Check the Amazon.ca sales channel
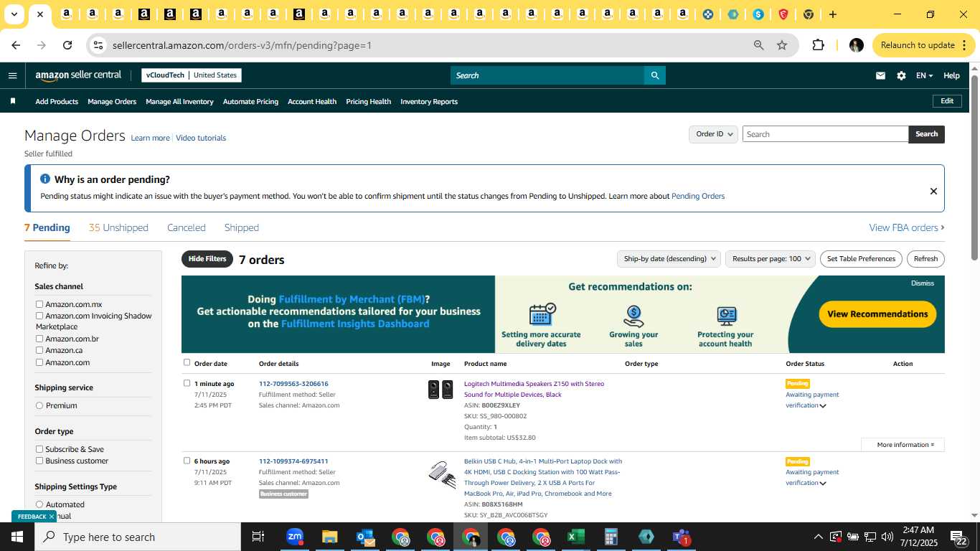 click(39, 350)
